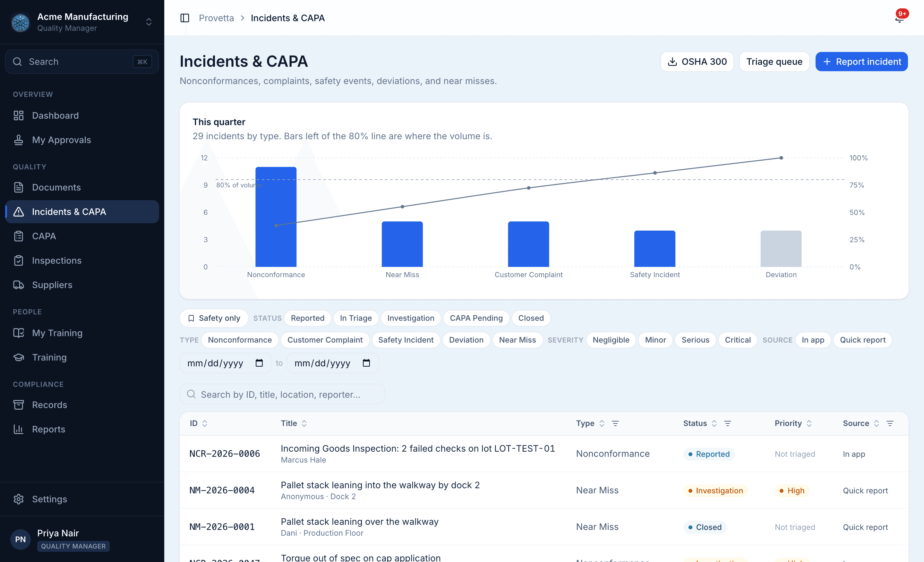Click the OSHA 300 download button
This screenshot has height=562, width=924.
point(697,62)
